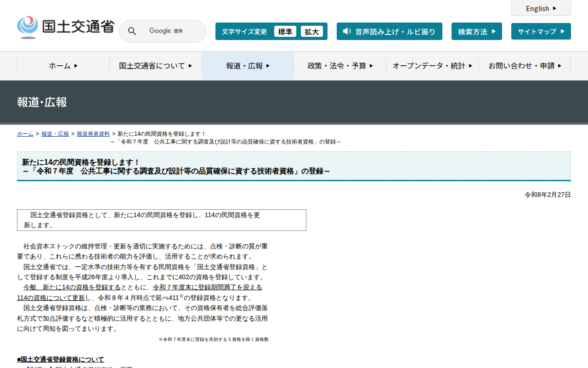Open the お問い合わせ・申請 menu
Image resolution: width=588 pixels, height=368 pixels.
click(x=525, y=66)
